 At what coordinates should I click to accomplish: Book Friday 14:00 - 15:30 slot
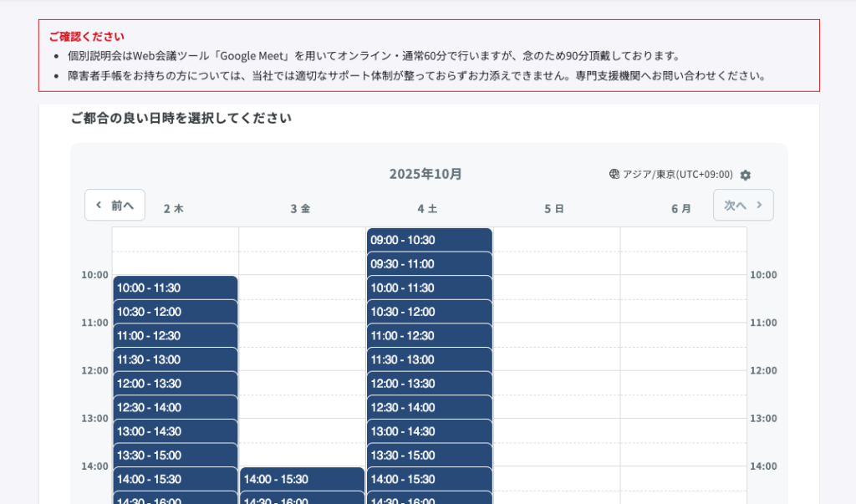coord(302,479)
